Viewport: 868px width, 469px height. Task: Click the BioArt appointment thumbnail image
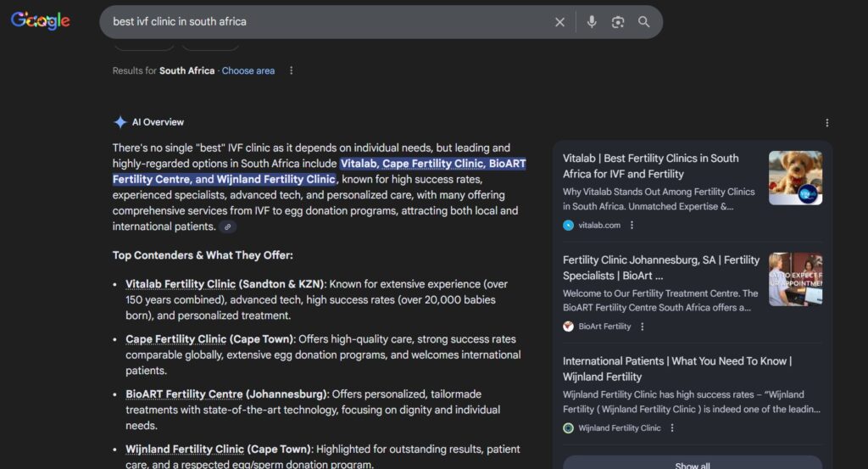pos(795,279)
